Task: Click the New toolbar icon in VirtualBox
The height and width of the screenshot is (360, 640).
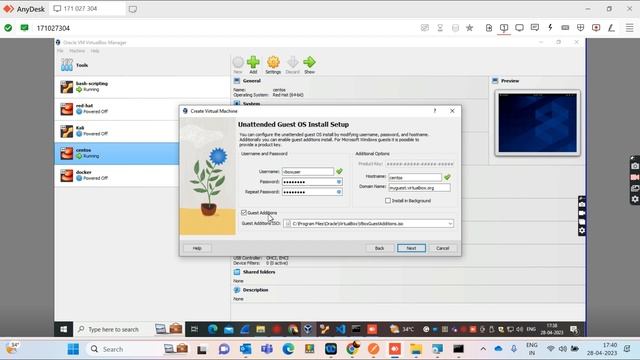Action: pyautogui.click(x=238, y=65)
